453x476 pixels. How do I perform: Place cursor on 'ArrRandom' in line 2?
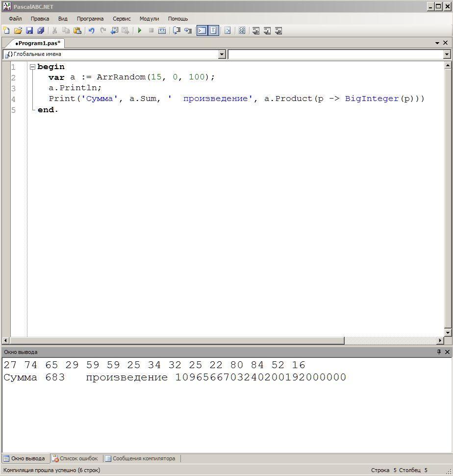pos(121,77)
